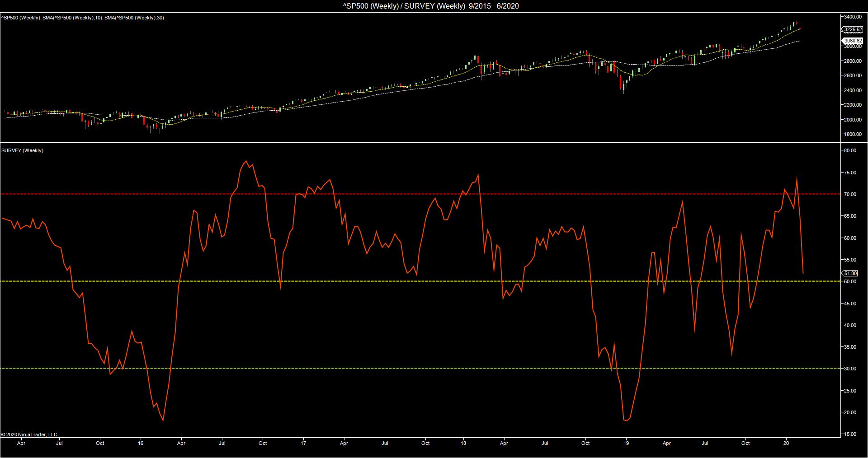The height and width of the screenshot is (458, 868).
Task: Click the chart title ^SP500 / SURVEY
Action: (x=434, y=6)
